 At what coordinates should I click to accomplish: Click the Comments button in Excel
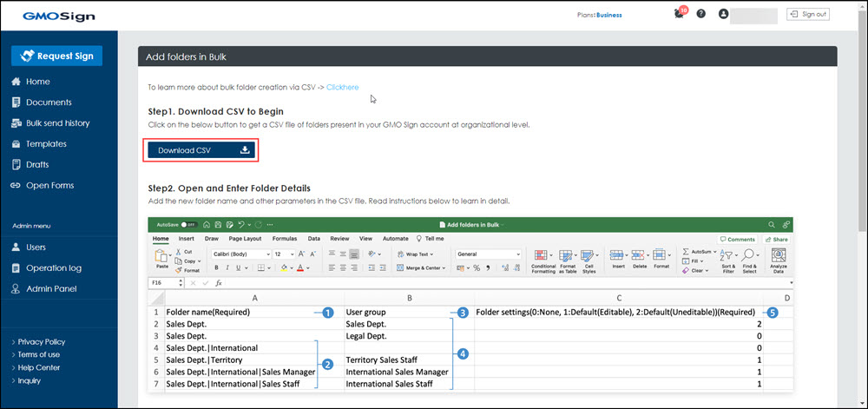pos(737,239)
